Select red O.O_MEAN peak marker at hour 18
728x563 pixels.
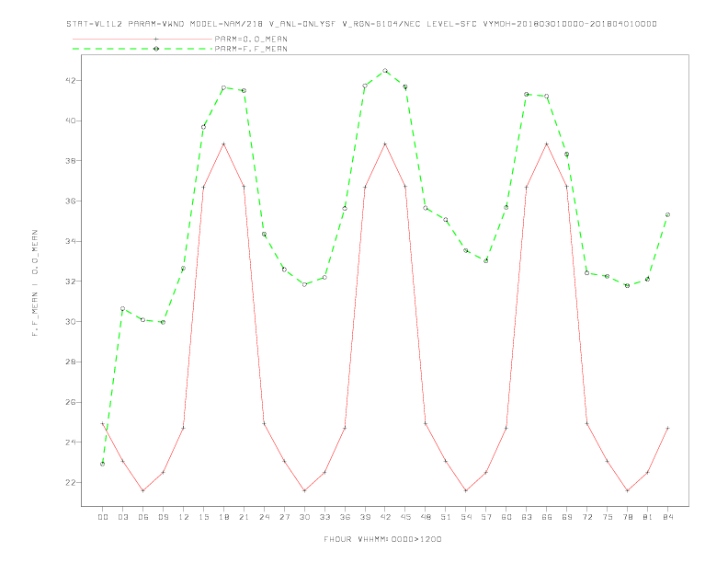[223, 144]
